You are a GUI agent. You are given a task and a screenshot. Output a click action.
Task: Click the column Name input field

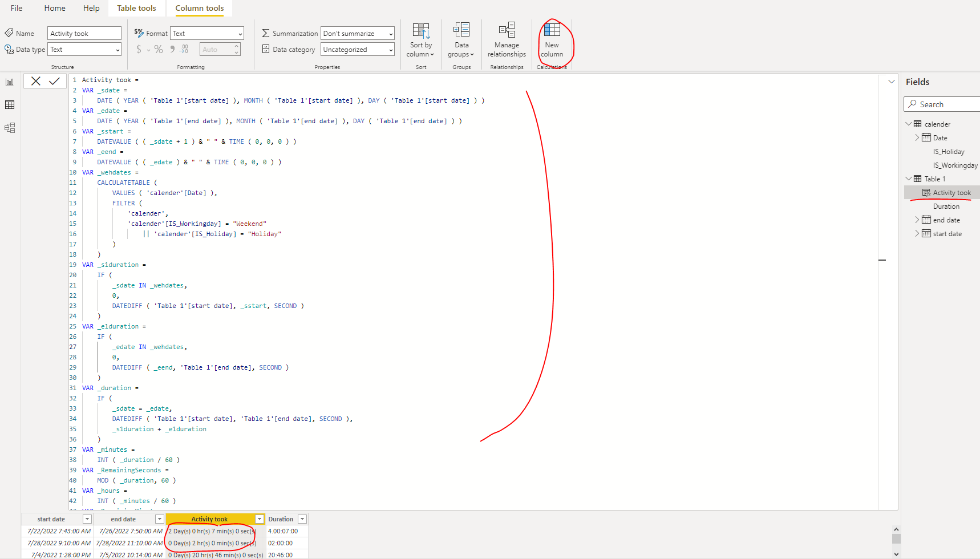pos(84,34)
